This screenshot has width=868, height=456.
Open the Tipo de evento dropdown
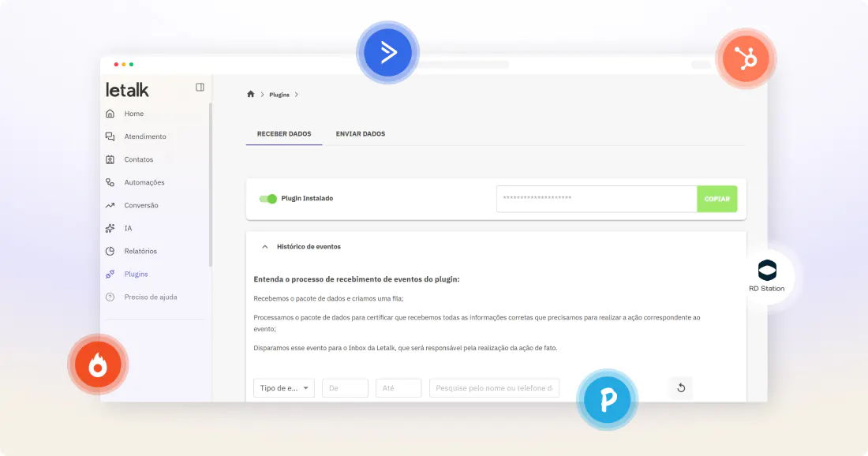284,388
